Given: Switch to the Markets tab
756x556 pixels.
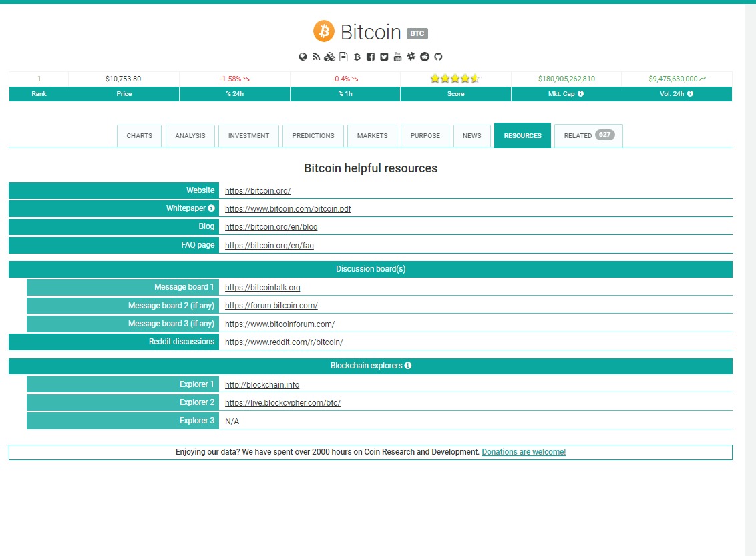Looking at the screenshot, I should [372, 136].
